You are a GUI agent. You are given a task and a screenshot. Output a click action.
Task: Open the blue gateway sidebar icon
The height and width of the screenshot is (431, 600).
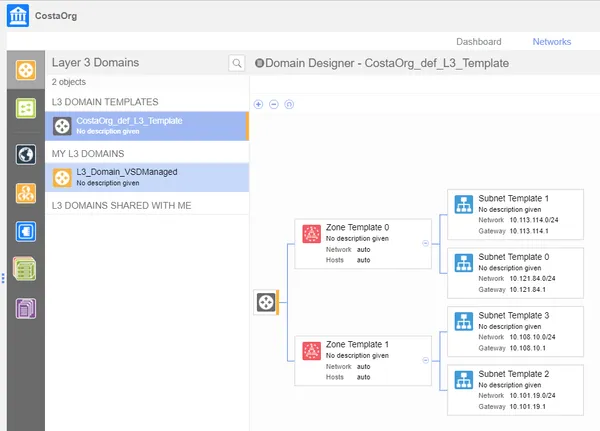[26, 232]
